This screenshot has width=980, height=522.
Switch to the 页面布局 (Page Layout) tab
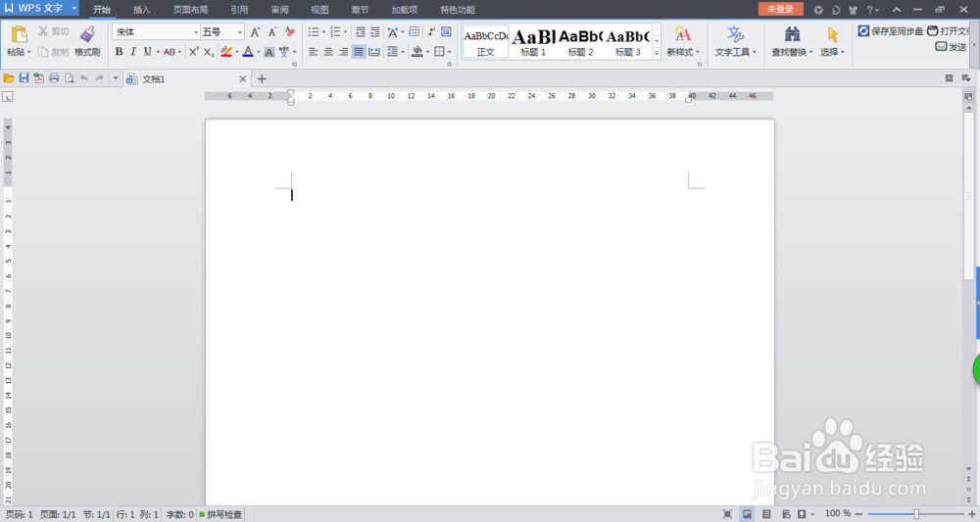click(191, 10)
